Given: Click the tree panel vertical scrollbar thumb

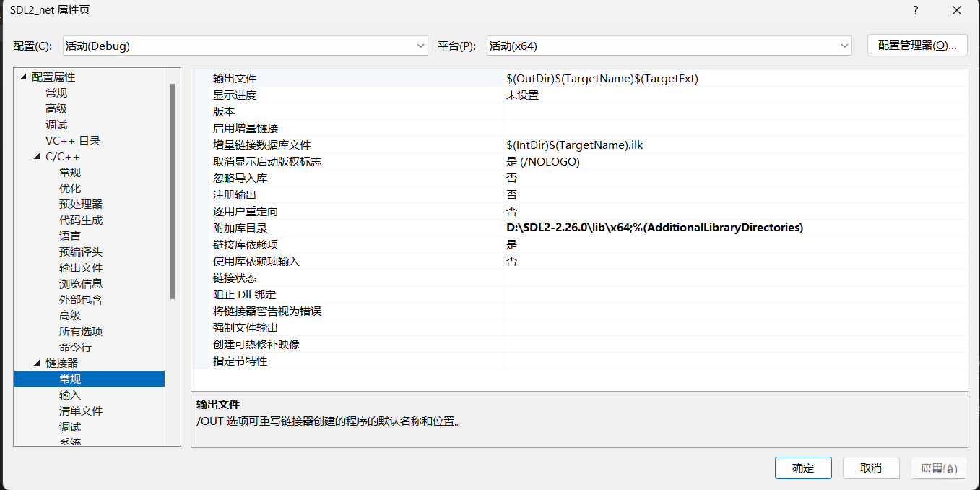Looking at the screenshot, I should click(172, 191).
